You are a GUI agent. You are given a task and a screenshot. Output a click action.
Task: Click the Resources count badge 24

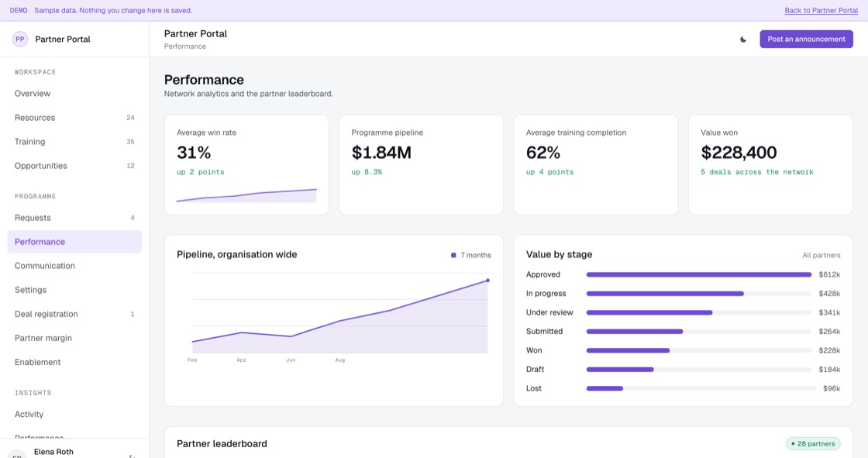[130, 118]
